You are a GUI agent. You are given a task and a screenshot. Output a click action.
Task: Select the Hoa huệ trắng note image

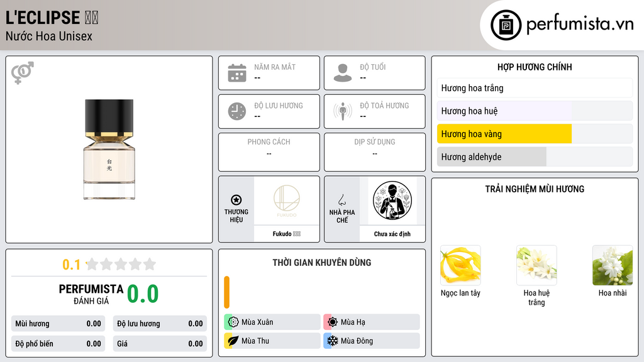pyautogui.click(x=536, y=265)
